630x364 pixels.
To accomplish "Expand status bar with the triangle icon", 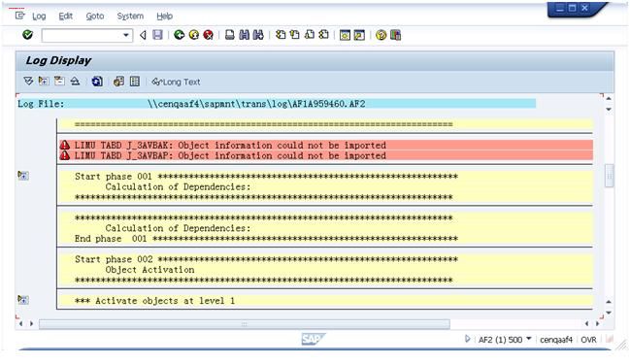I will (467, 339).
